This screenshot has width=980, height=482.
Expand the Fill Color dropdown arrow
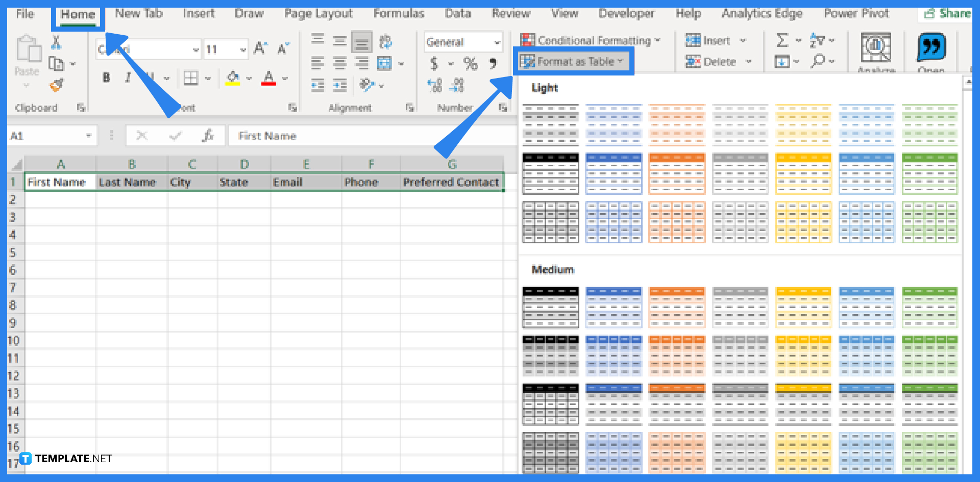(249, 79)
